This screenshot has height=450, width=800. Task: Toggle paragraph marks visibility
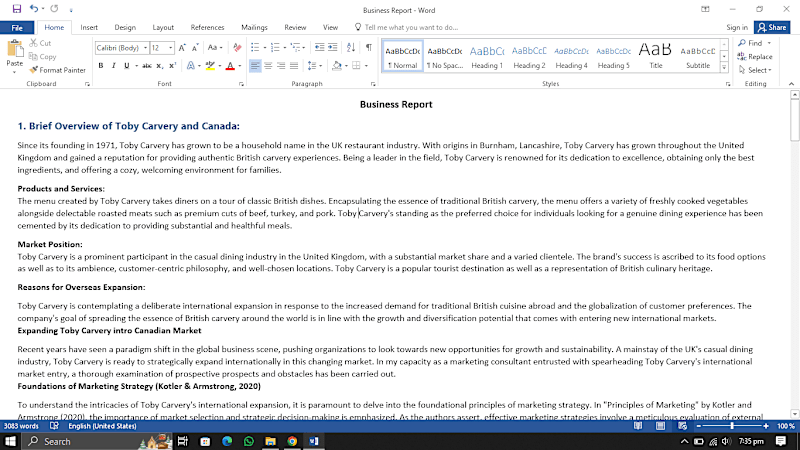click(x=368, y=47)
